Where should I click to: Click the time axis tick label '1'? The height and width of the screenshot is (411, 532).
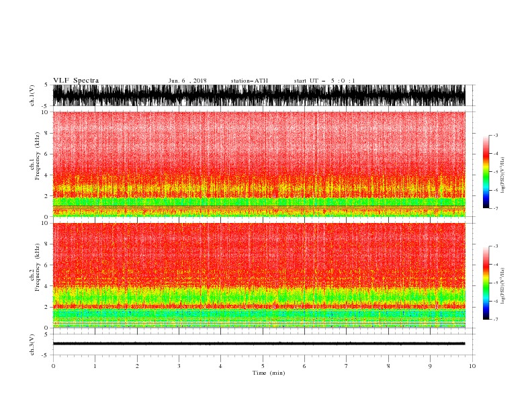tap(95, 366)
